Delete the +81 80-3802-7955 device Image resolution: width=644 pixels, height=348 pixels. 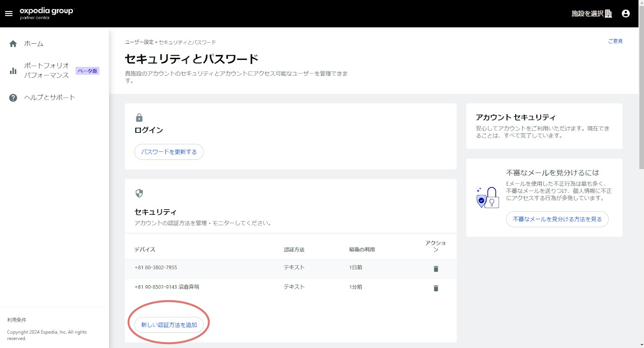[x=436, y=269]
